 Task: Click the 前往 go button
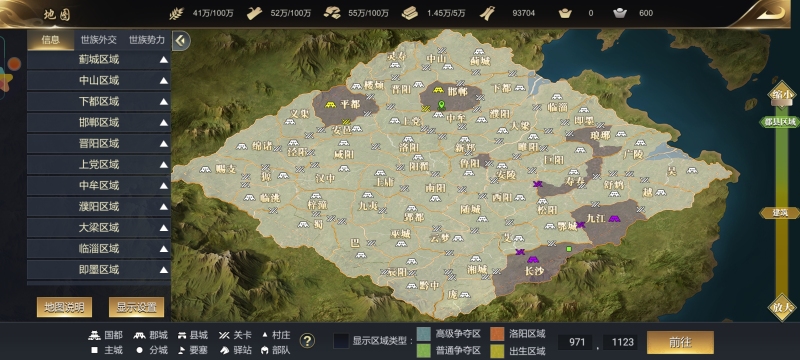point(680,342)
